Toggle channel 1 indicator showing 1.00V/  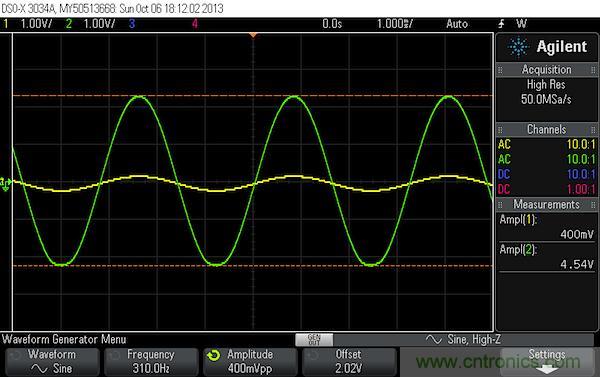[x=28, y=24]
